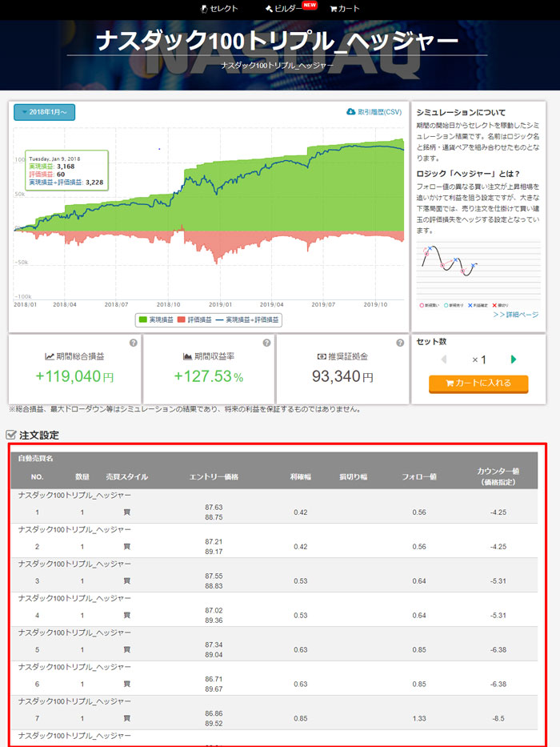This screenshot has width=560, height=747.
Task: Click the セレクト menu icon
Action: pyautogui.click(x=205, y=9)
